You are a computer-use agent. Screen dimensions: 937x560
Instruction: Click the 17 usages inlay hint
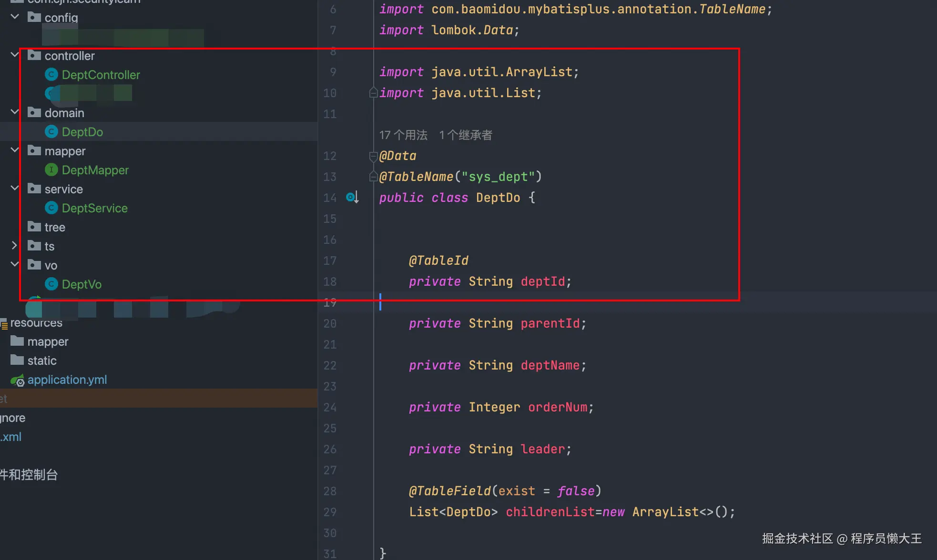coord(403,135)
